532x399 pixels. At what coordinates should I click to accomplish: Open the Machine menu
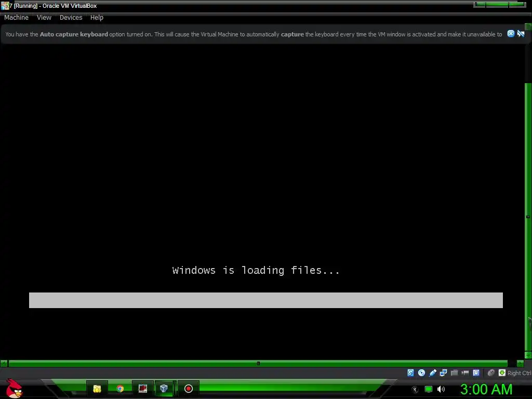(x=16, y=18)
